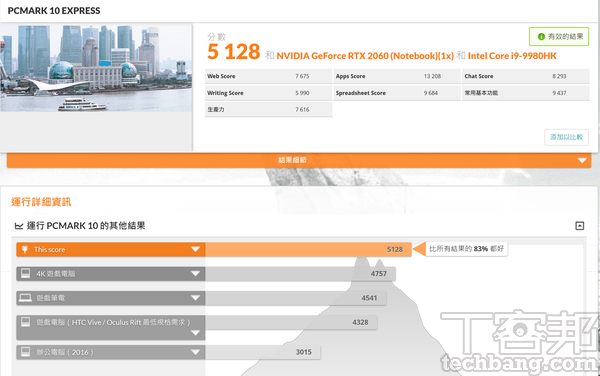Click the 生產力 score 7 616

point(302,109)
